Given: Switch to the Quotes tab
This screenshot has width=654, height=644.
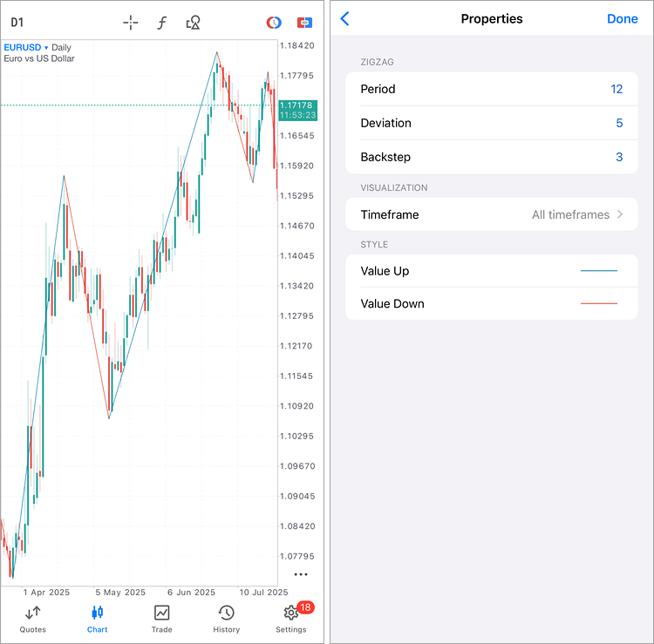Looking at the screenshot, I should point(32,618).
